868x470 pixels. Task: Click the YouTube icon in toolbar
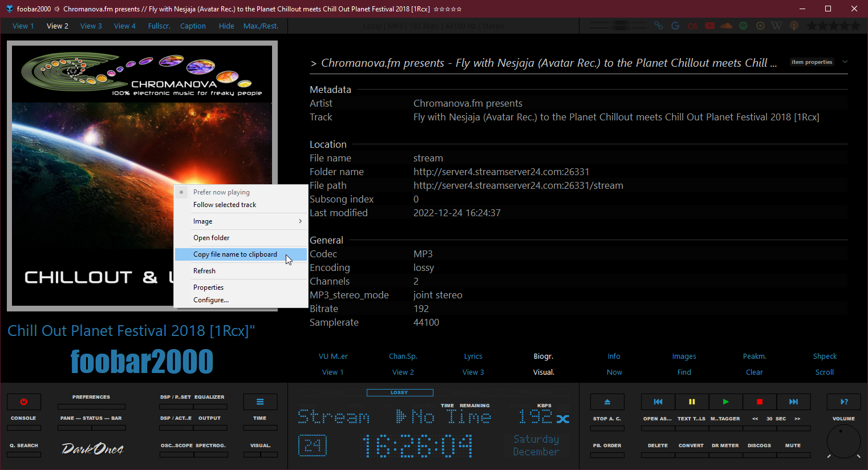pyautogui.click(x=709, y=26)
